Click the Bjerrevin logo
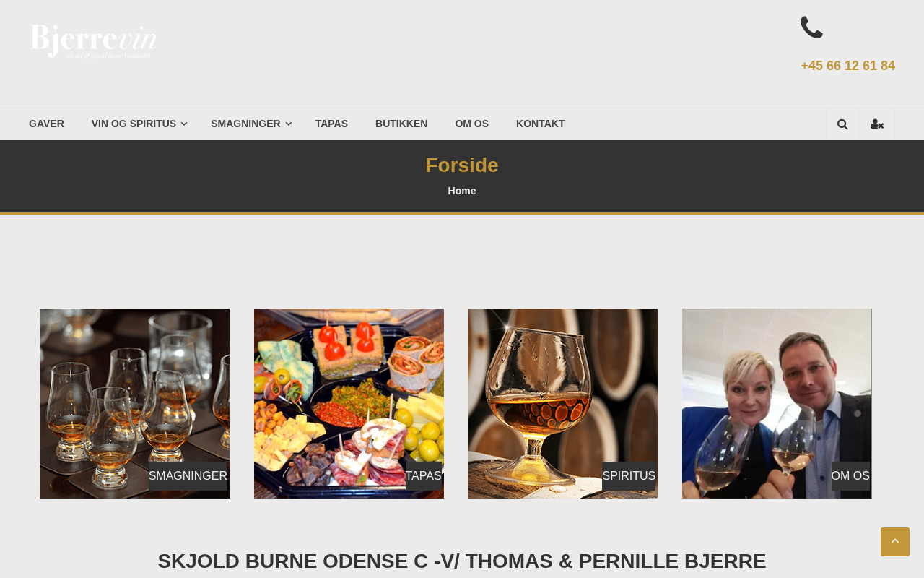Viewport: 924px width, 578px height. tap(94, 41)
